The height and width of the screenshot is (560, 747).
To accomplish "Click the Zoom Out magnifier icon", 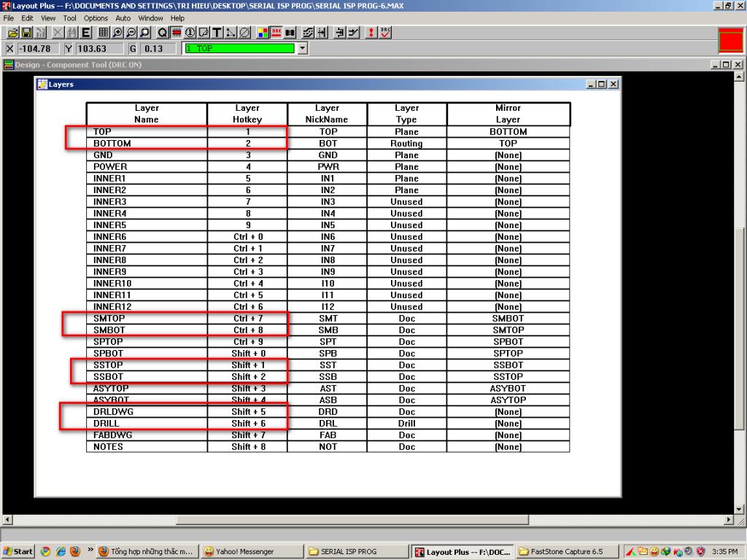I will (131, 32).
